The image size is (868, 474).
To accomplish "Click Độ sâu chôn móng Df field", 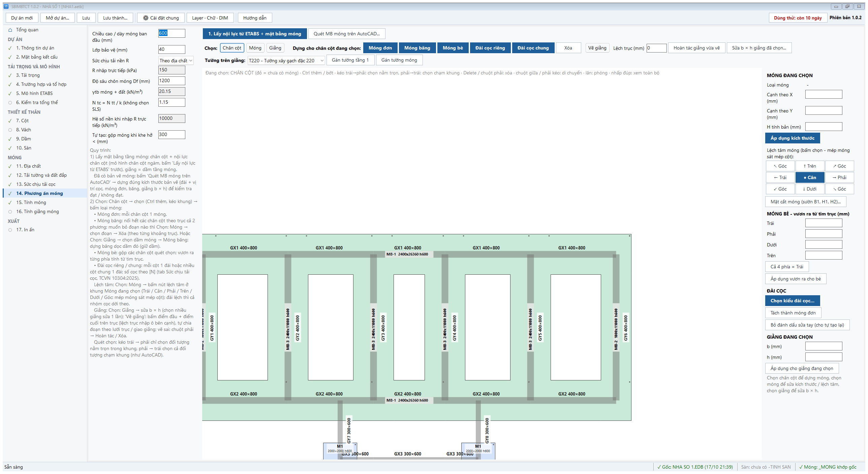I will coord(172,80).
